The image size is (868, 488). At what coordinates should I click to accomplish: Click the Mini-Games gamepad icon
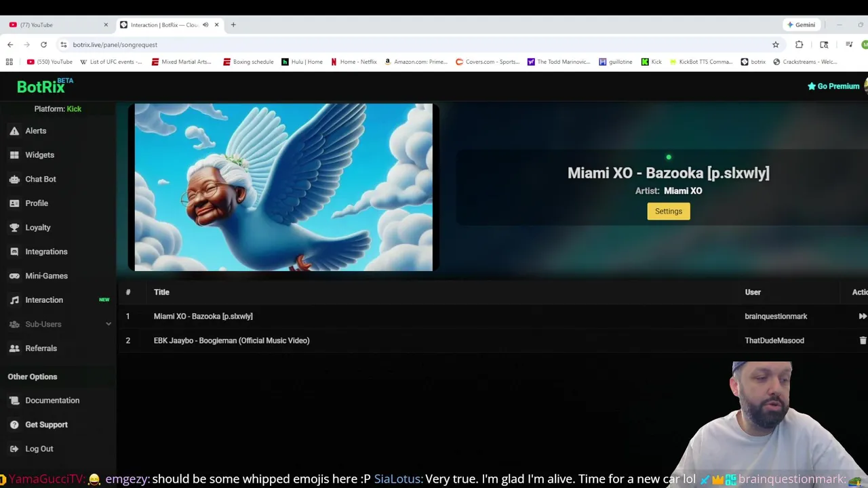point(14,276)
